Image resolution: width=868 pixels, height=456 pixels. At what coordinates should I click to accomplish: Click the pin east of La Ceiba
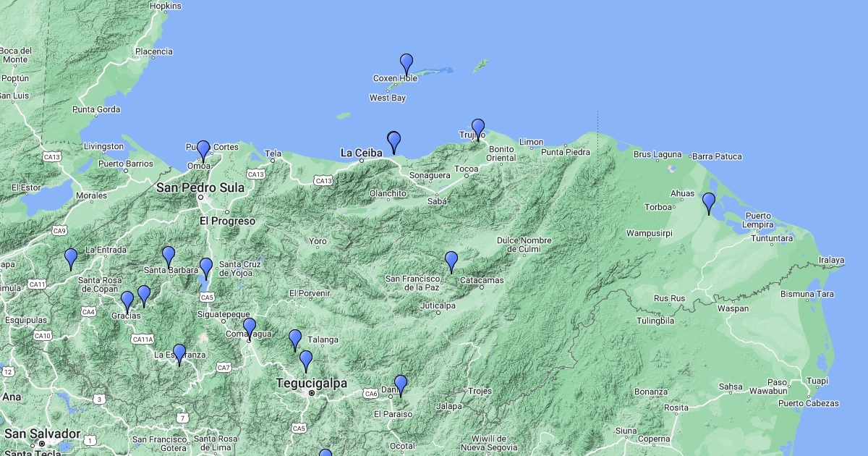(393, 142)
